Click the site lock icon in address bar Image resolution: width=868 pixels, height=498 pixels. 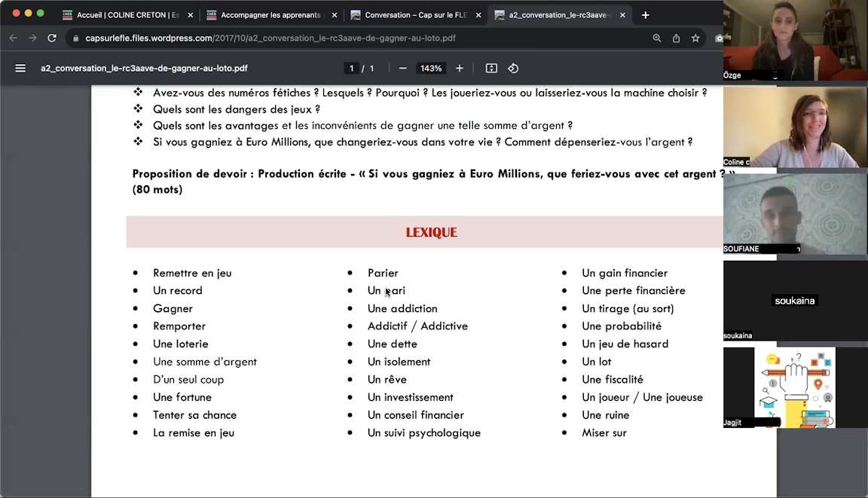pyautogui.click(x=76, y=38)
